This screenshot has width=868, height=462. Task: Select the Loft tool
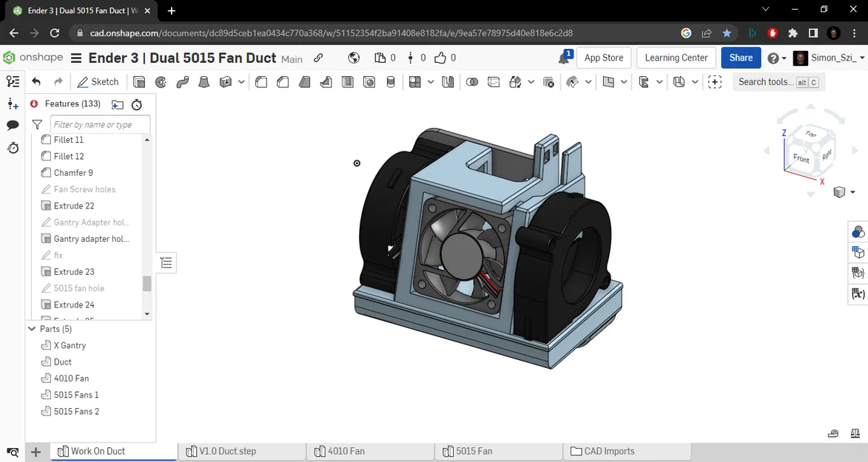click(204, 82)
